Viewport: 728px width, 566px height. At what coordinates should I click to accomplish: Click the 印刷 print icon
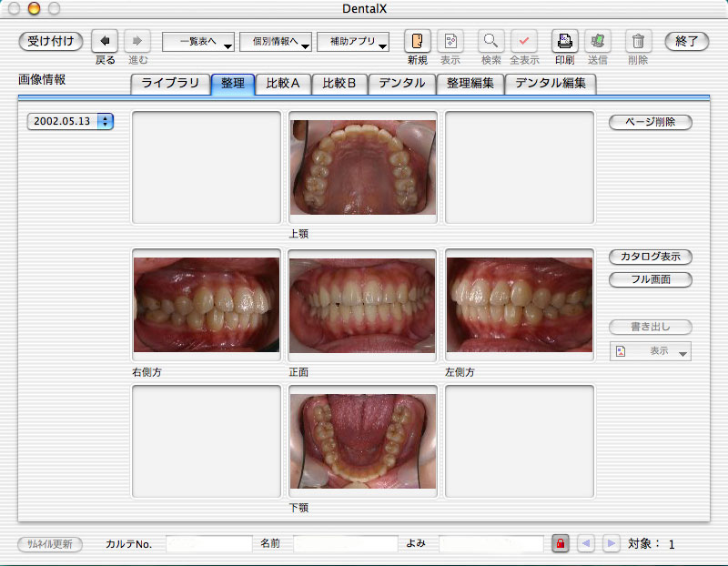[x=564, y=41]
